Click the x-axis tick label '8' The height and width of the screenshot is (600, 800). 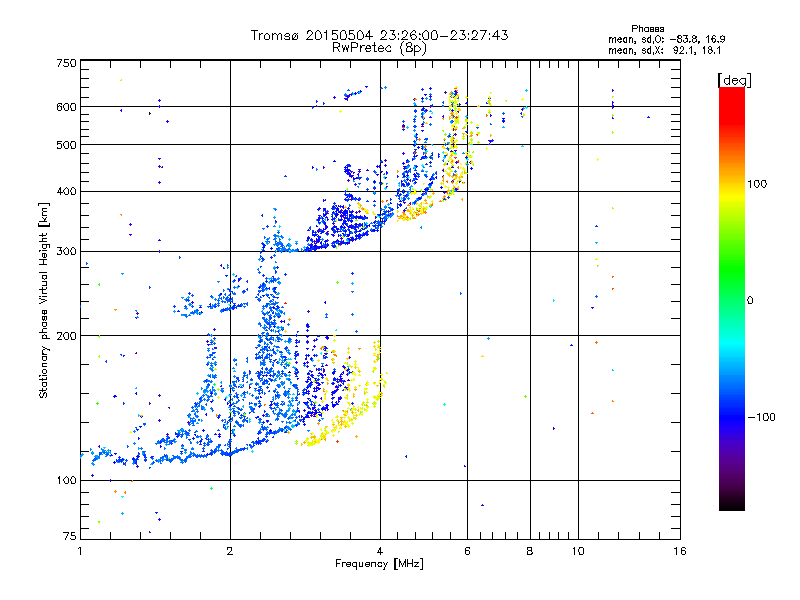click(x=530, y=551)
